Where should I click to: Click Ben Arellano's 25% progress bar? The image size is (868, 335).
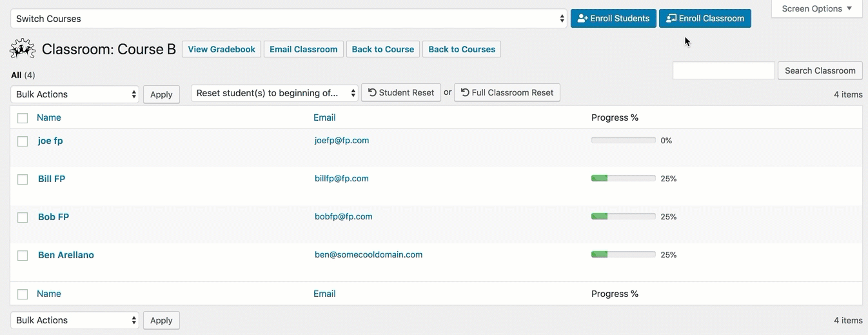[624, 254]
